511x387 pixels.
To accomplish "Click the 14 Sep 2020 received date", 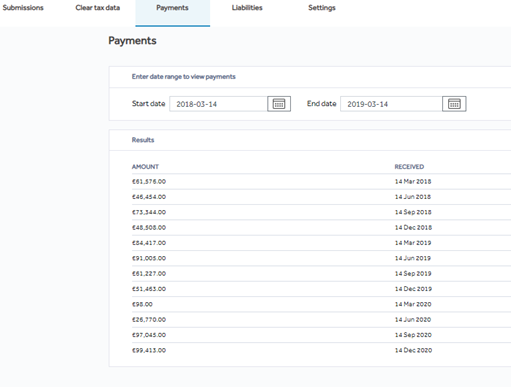I will click(x=413, y=335).
